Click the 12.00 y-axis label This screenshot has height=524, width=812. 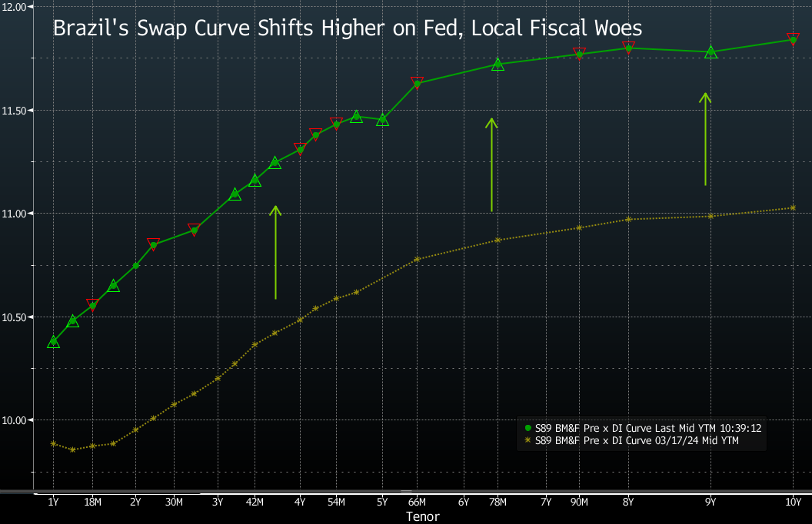14,7
